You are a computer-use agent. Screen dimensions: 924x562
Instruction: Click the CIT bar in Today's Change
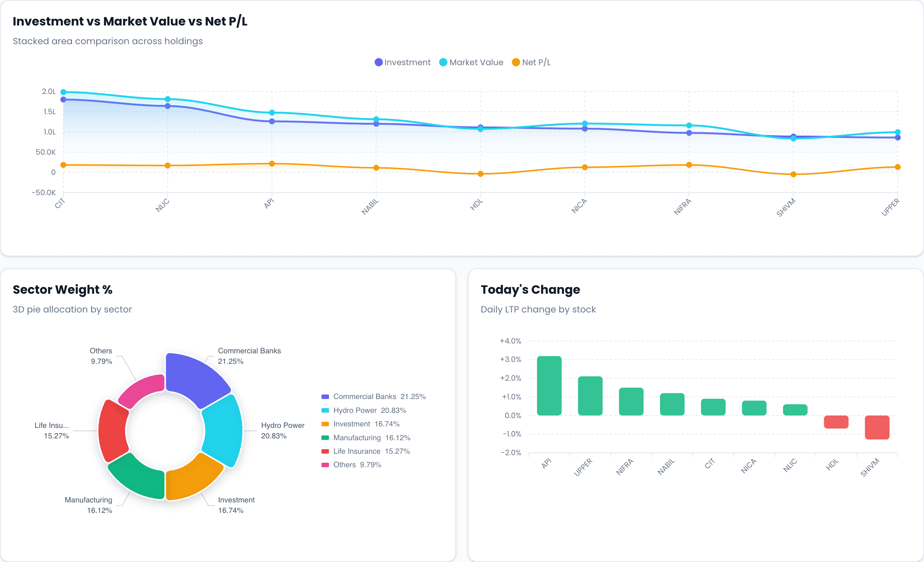[x=713, y=407]
